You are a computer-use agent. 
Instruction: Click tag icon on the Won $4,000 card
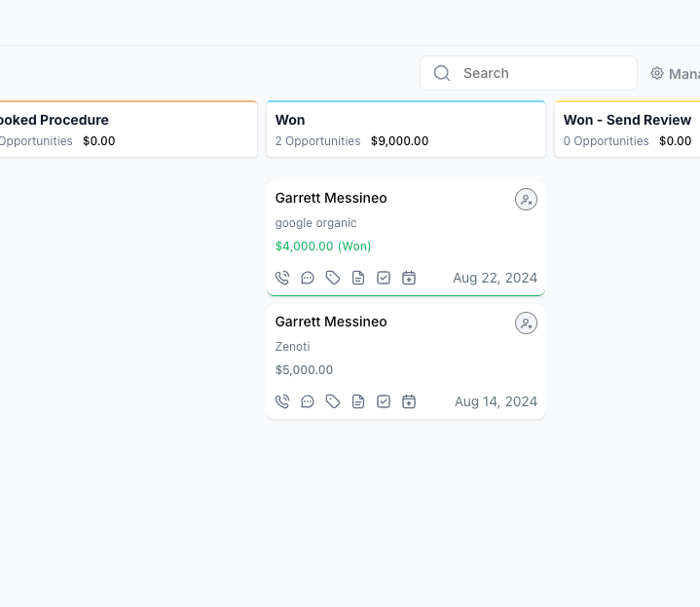[333, 278]
